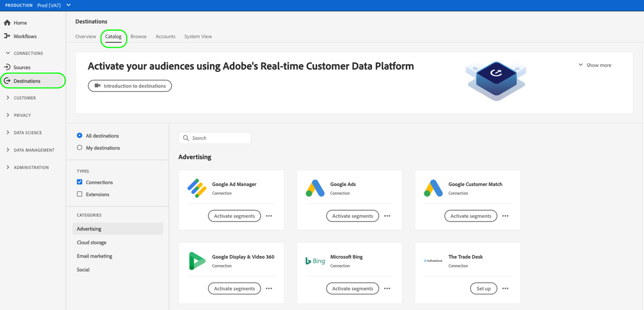Click inside the Search field

215,138
